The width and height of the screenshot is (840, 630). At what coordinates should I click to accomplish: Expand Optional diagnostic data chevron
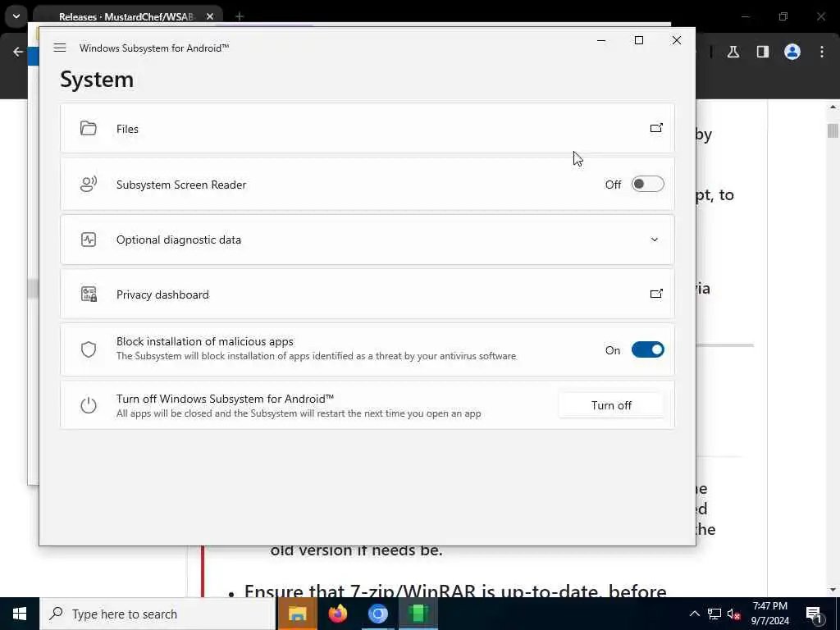654,240
